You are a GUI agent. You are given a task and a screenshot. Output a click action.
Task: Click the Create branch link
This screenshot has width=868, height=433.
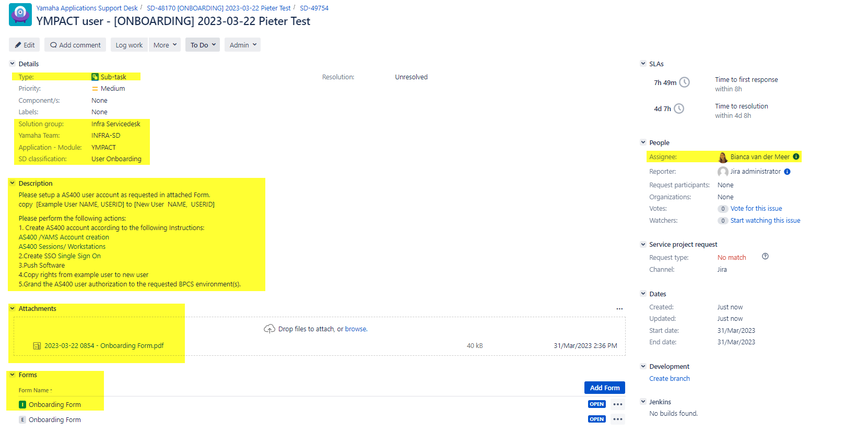coord(670,379)
